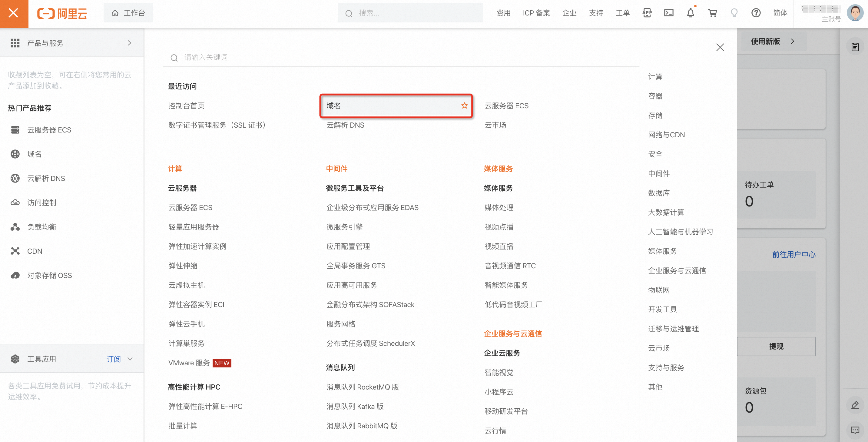
Task: Click the 负载均衡 icon
Action: click(x=15, y=227)
